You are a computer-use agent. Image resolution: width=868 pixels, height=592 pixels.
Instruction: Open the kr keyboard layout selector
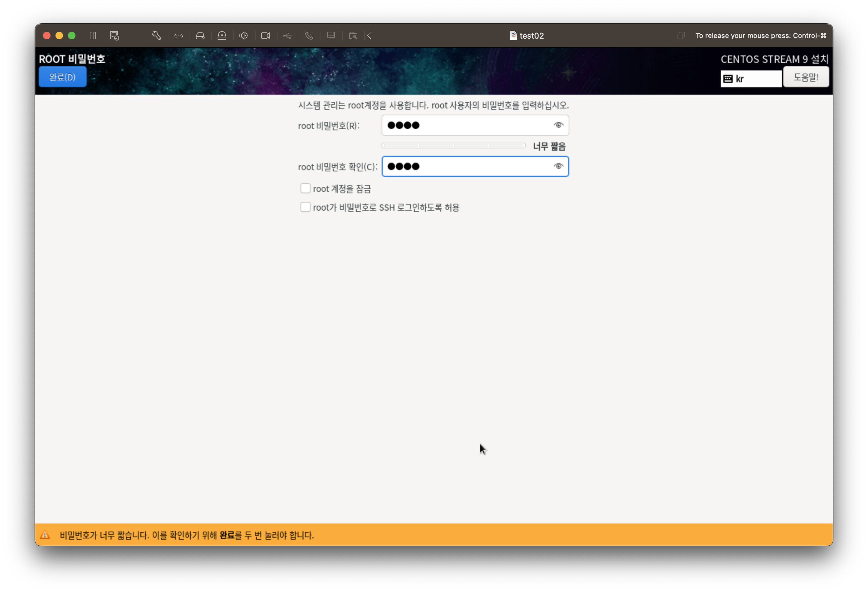pos(750,79)
